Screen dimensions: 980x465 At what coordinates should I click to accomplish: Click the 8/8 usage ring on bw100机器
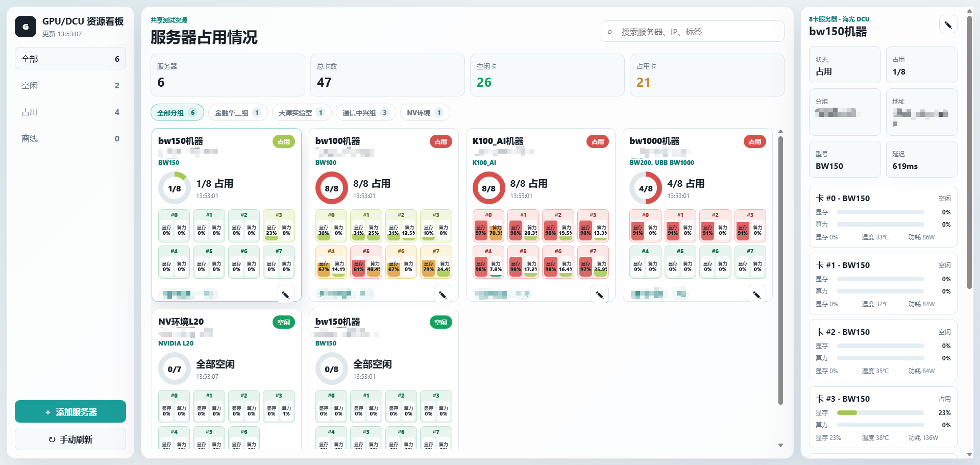tap(332, 188)
